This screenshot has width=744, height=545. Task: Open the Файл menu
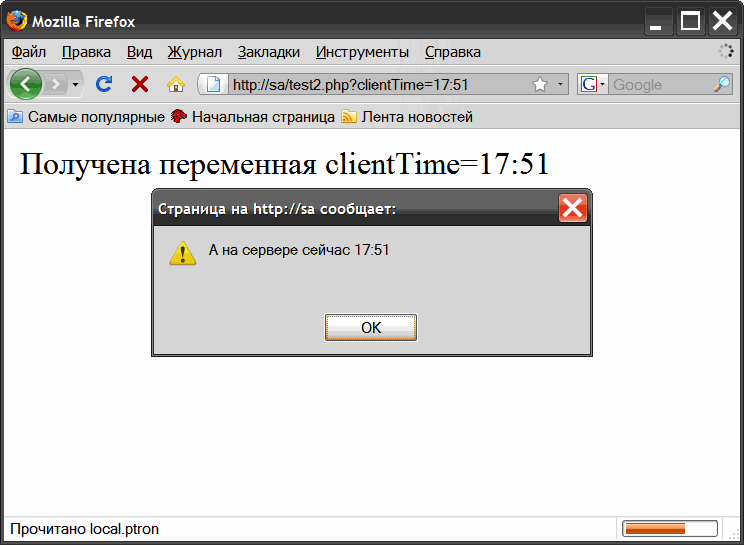pyautogui.click(x=29, y=52)
